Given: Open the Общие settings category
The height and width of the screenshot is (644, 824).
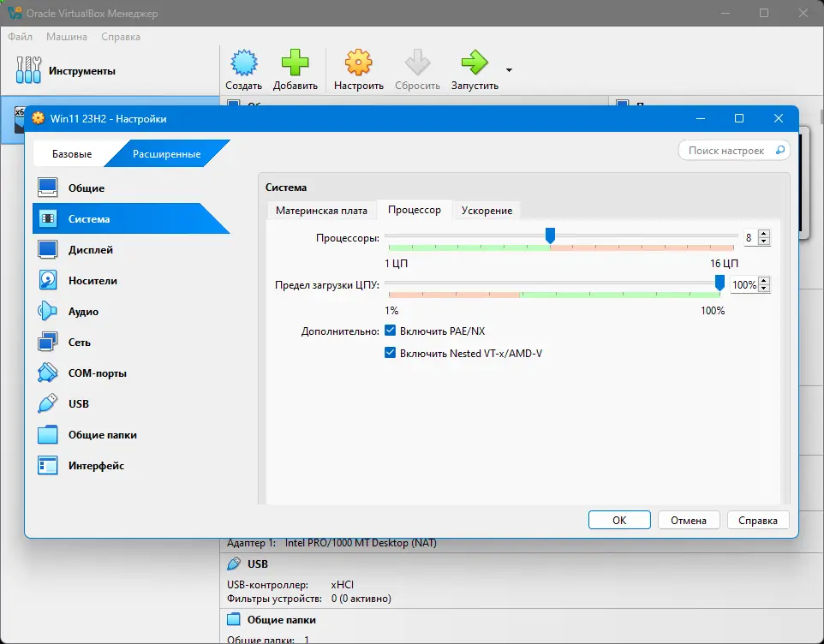Looking at the screenshot, I should (x=131, y=188).
